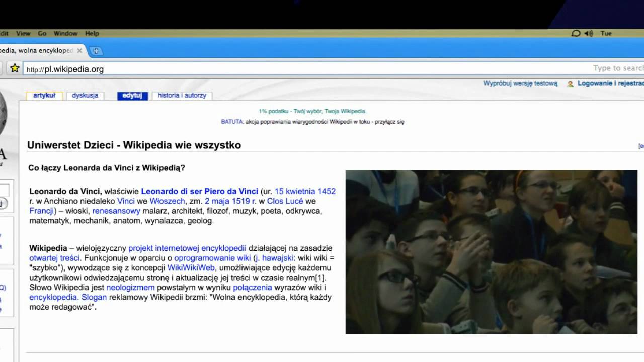The width and height of the screenshot is (644, 362).
Task: Click the clock showing 'Tue' in menu bar
Action: point(606,33)
